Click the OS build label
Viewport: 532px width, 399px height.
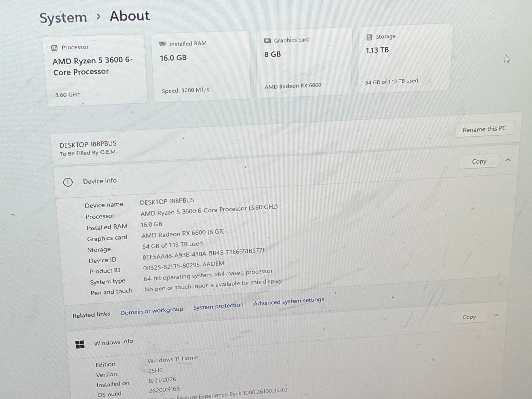click(x=109, y=394)
